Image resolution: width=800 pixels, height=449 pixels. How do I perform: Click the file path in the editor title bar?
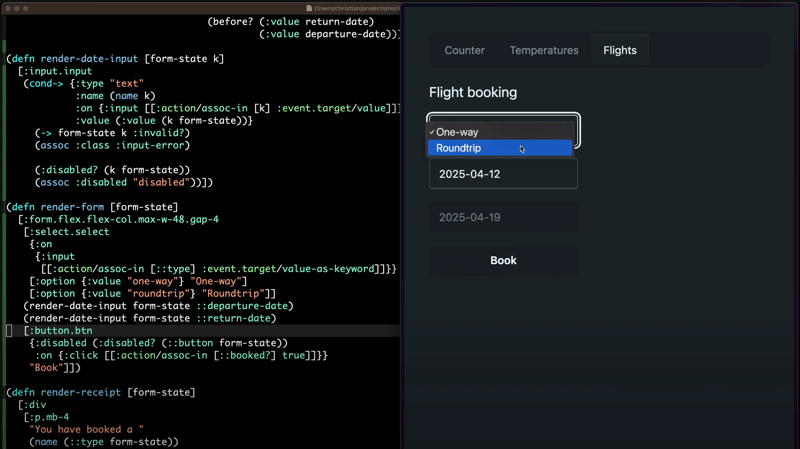[x=356, y=8]
